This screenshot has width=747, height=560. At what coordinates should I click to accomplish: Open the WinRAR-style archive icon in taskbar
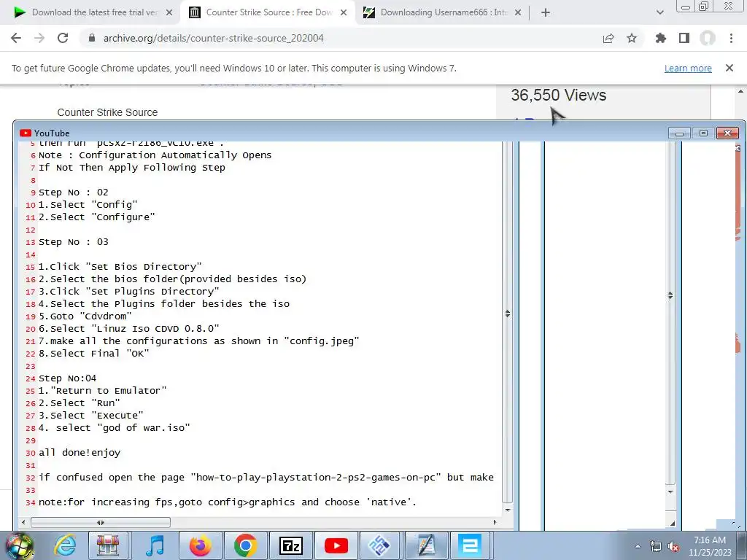coord(108,545)
